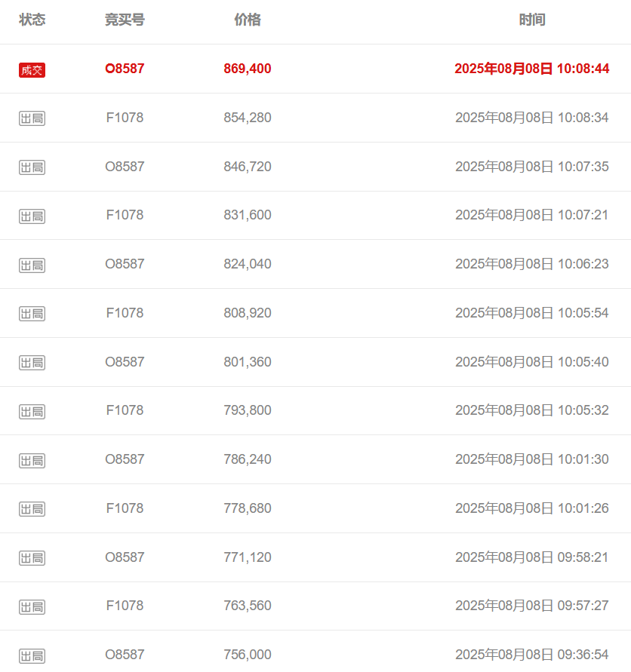Click 出局 badge for the 831,600 bid

[32, 216]
